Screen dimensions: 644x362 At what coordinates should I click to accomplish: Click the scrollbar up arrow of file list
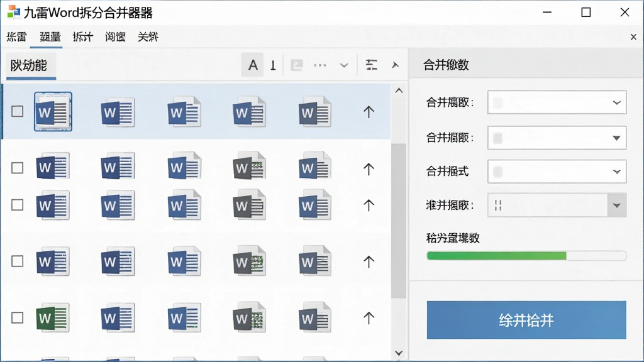coord(399,90)
